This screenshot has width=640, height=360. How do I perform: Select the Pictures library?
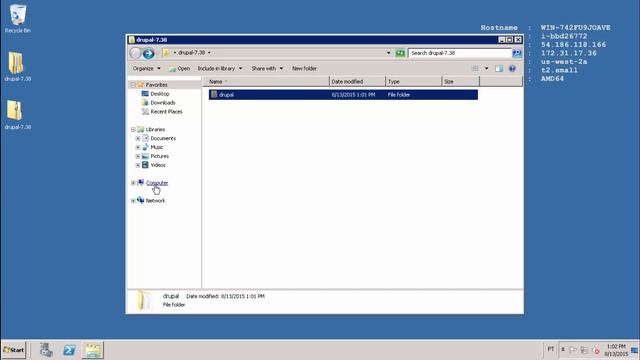160,156
